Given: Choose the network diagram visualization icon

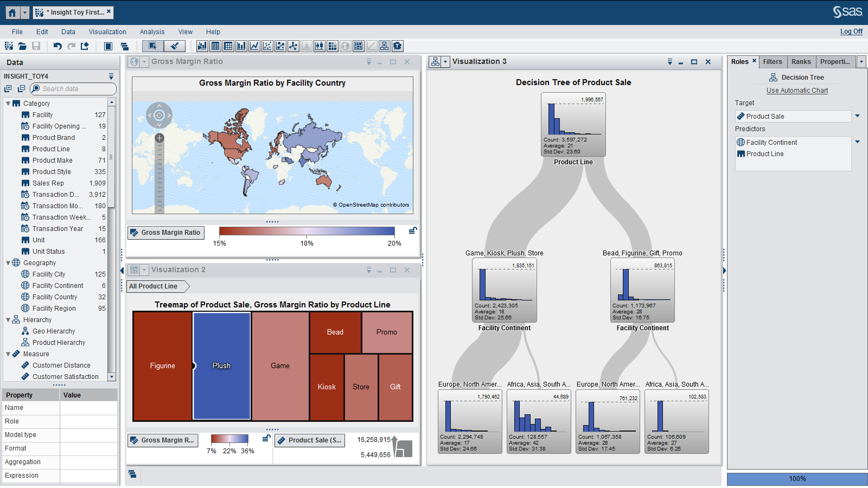Looking at the screenshot, I should [x=293, y=47].
